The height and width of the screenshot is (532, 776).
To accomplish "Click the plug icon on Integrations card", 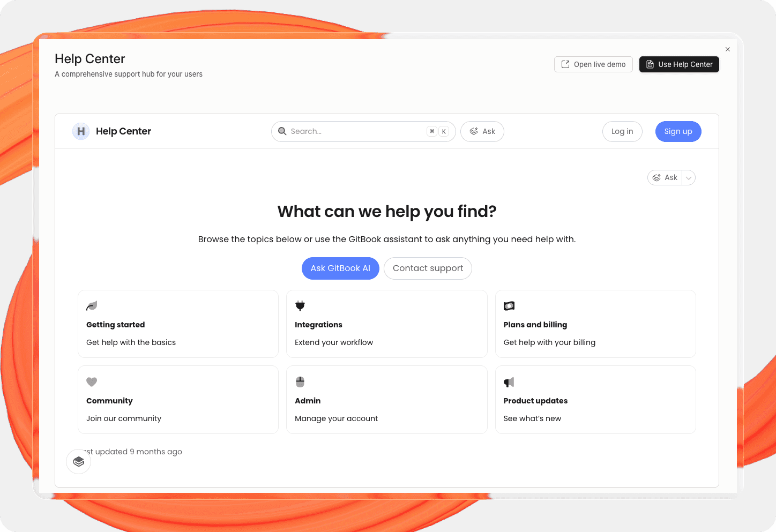I will pyautogui.click(x=300, y=306).
